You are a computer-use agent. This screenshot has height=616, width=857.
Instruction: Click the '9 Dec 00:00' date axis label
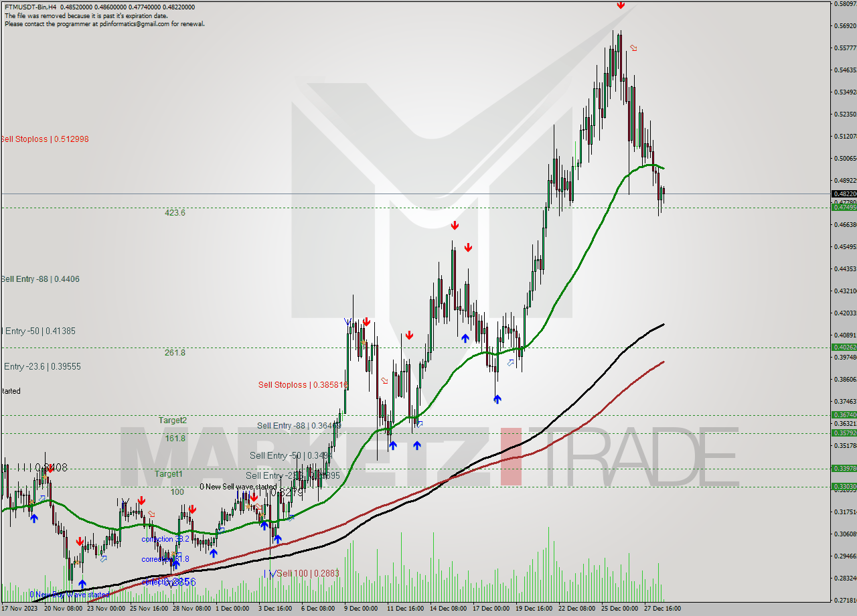tap(361, 609)
